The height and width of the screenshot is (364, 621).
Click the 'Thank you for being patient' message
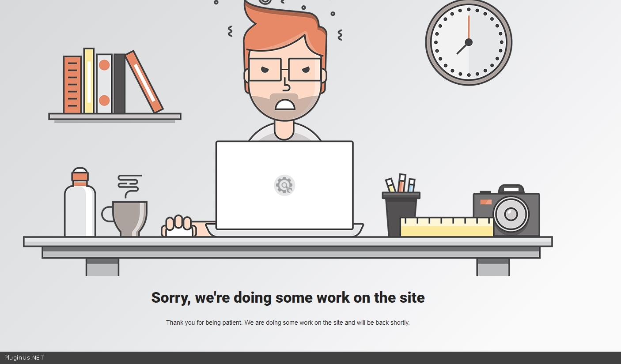[x=288, y=323]
